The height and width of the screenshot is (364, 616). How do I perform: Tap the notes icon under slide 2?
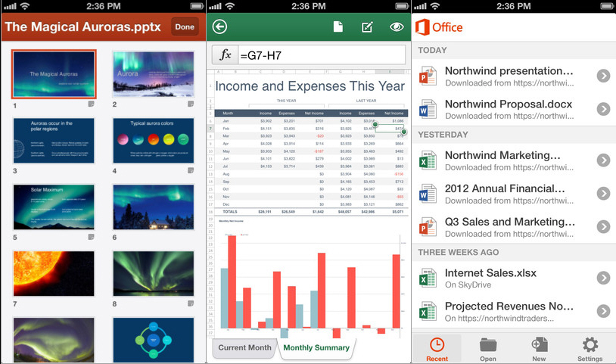click(x=191, y=104)
